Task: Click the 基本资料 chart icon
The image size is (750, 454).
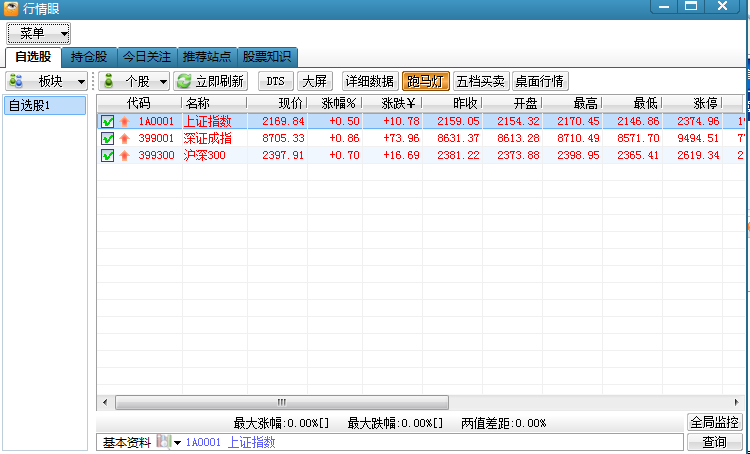Action: [x=164, y=442]
